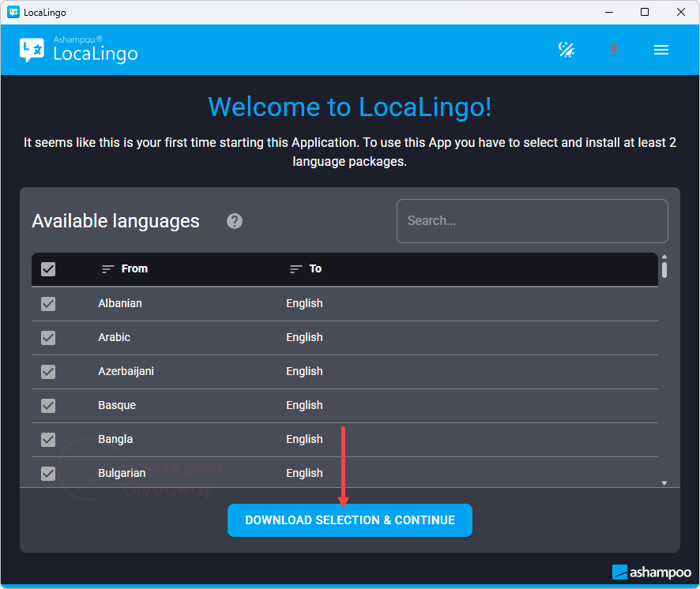Uncheck the Arabic language checkbox
700x589 pixels.
[48, 338]
